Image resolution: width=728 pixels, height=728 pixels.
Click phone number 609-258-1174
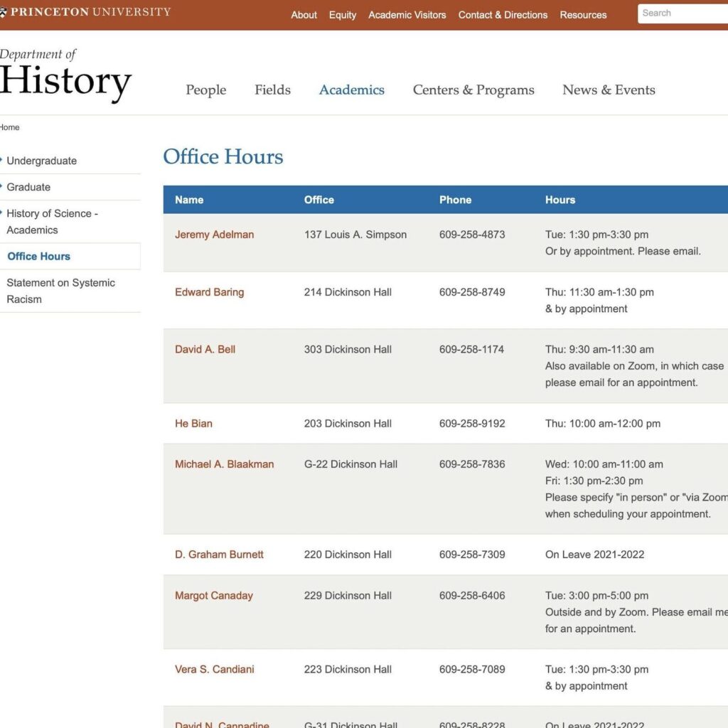point(471,349)
